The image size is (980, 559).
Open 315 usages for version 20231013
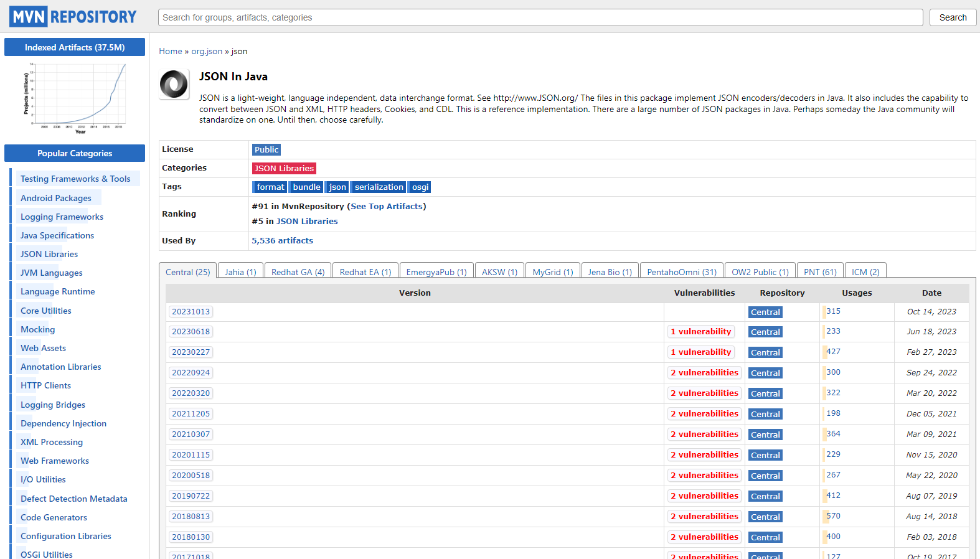[x=833, y=311]
